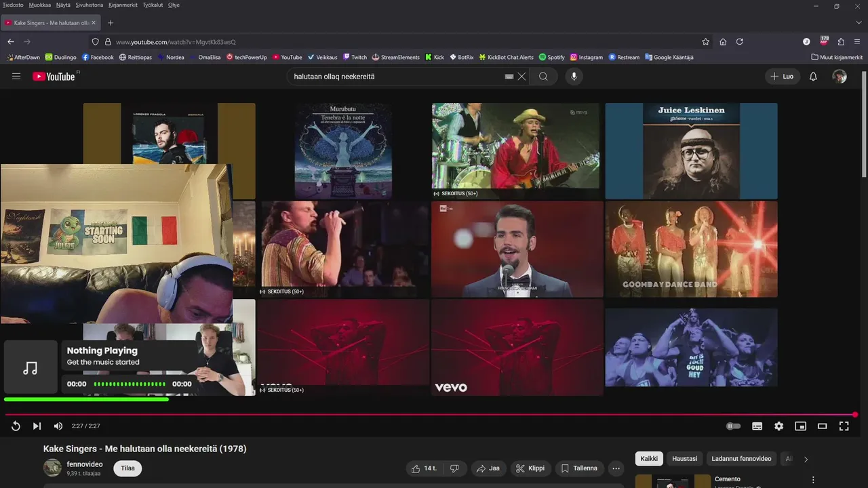Open the browser extensions puzzle icon
Screen dimensions: 868x488
[x=841, y=41]
